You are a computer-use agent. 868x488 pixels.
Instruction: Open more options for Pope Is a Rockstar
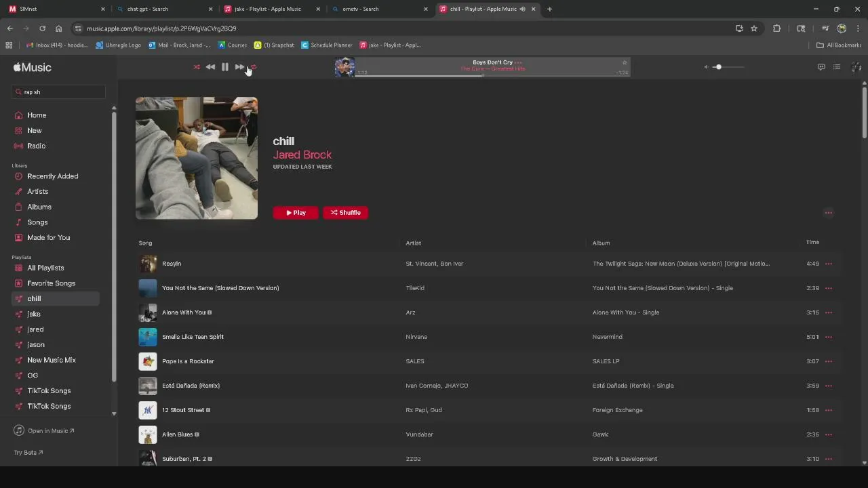[828, 361]
